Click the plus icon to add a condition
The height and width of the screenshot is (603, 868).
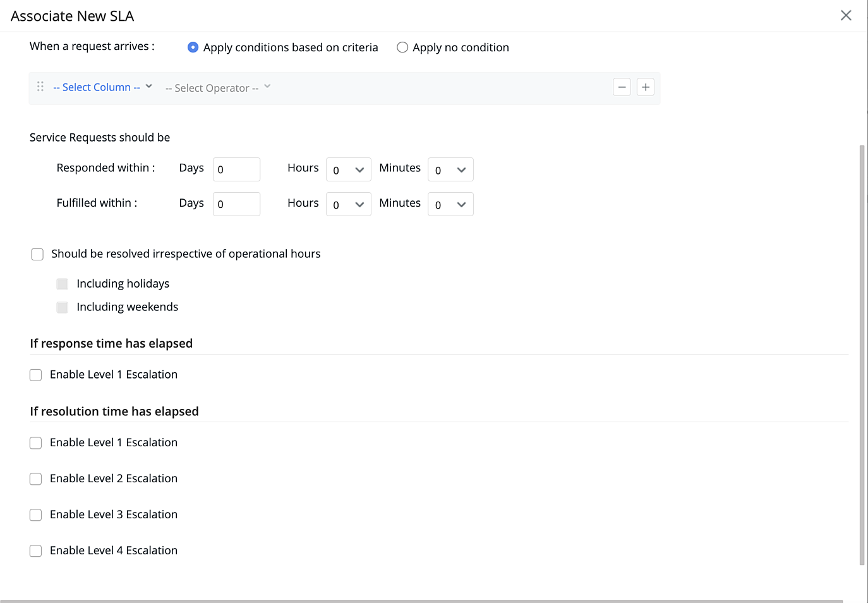(x=645, y=87)
